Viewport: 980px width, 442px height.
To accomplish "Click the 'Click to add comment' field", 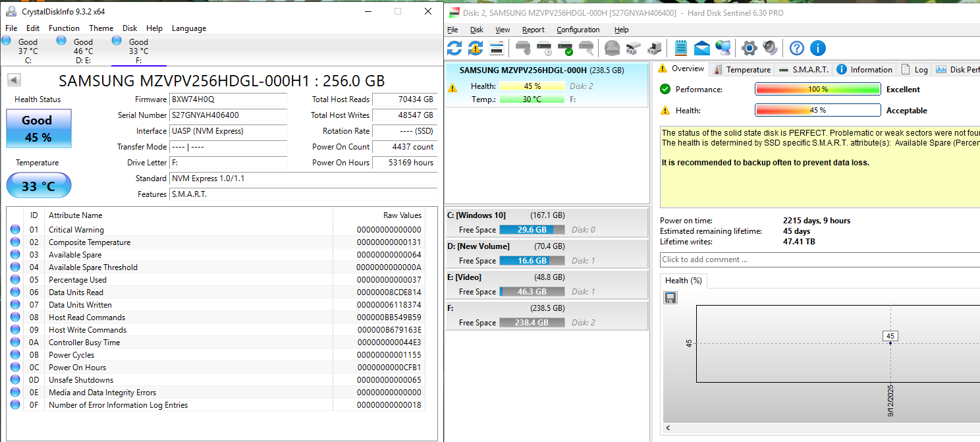I will click(820, 260).
